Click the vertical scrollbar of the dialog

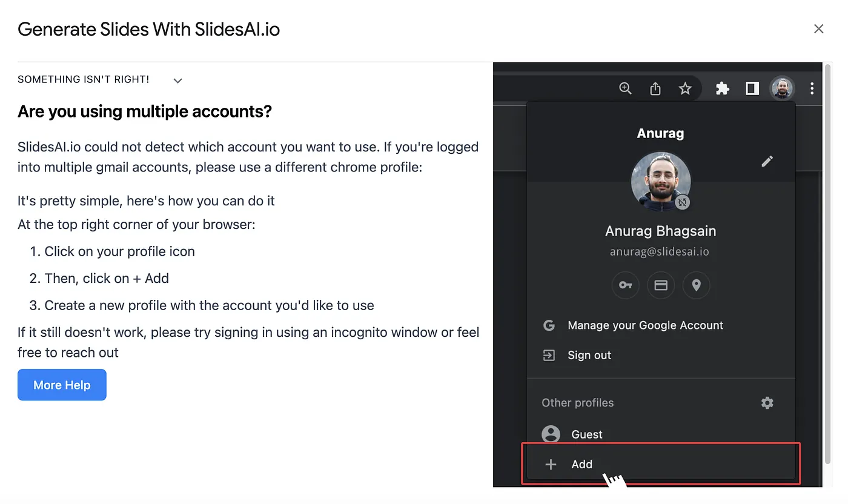[827, 264]
